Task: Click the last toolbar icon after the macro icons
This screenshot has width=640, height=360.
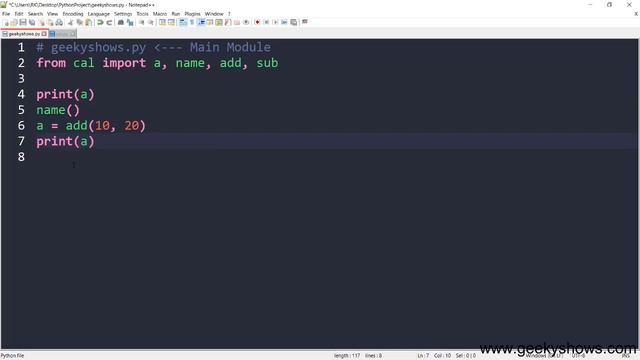Action: pyautogui.click(x=305, y=22)
